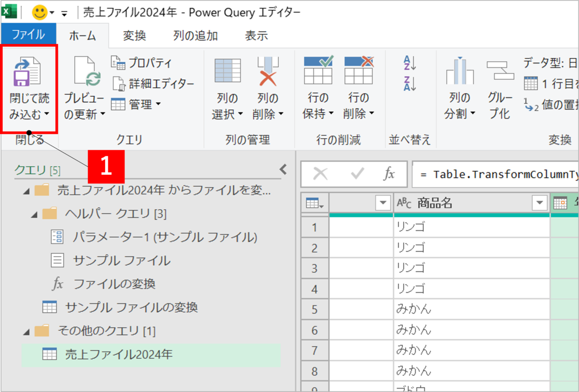579x392 pixels.
Task: Select row number 4
Action: click(x=315, y=289)
